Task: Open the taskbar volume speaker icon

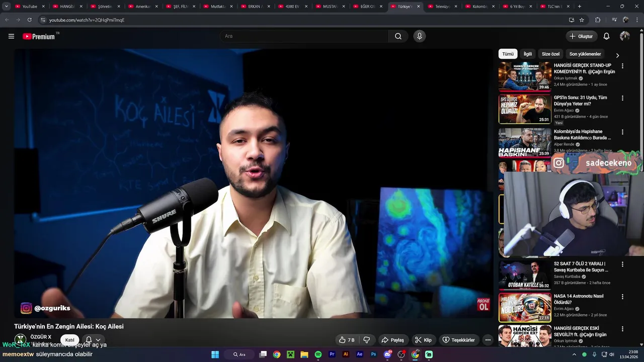Action: coord(611,354)
